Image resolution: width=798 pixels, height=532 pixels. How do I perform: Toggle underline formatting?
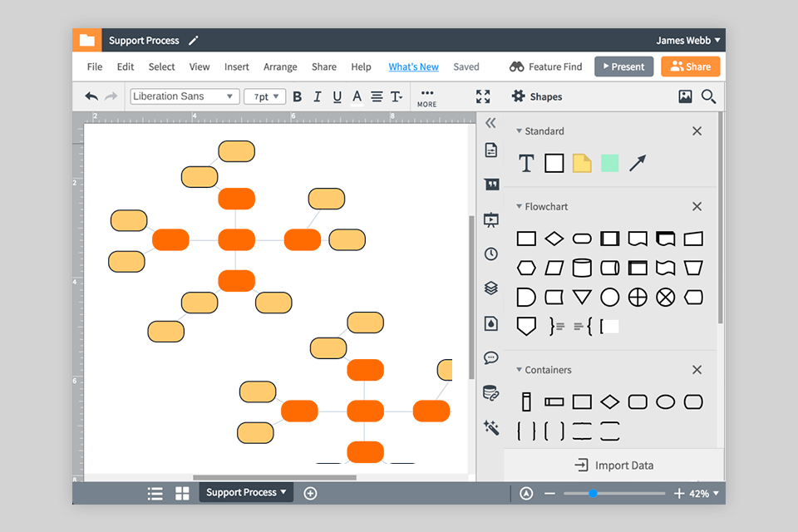pyautogui.click(x=337, y=96)
